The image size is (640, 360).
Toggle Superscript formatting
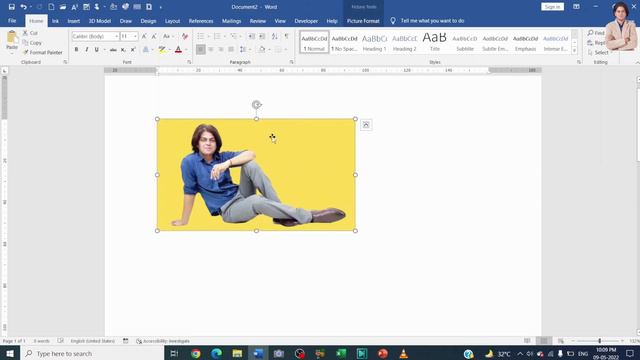point(133,49)
